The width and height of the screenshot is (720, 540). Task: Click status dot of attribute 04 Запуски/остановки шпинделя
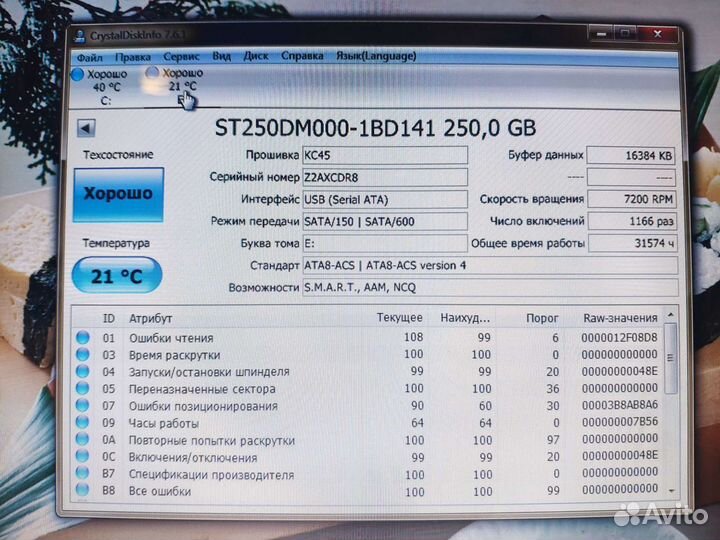[x=83, y=371]
